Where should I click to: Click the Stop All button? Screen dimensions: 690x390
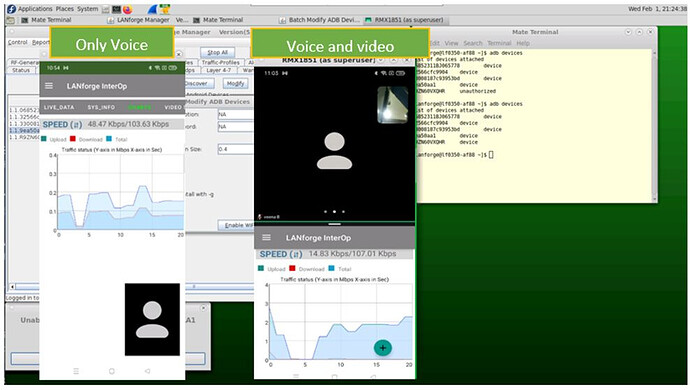coord(218,52)
